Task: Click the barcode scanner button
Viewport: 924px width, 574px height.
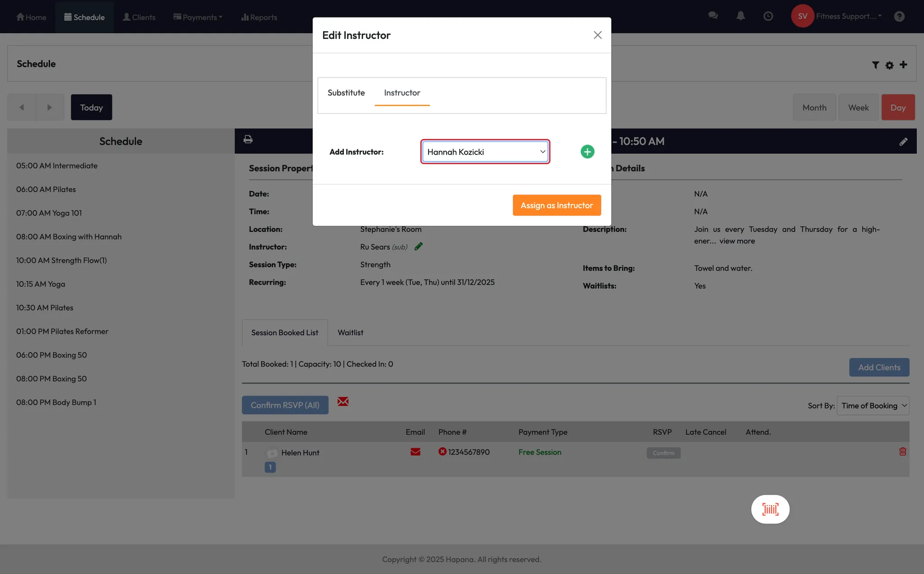Action: coord(770,509)
